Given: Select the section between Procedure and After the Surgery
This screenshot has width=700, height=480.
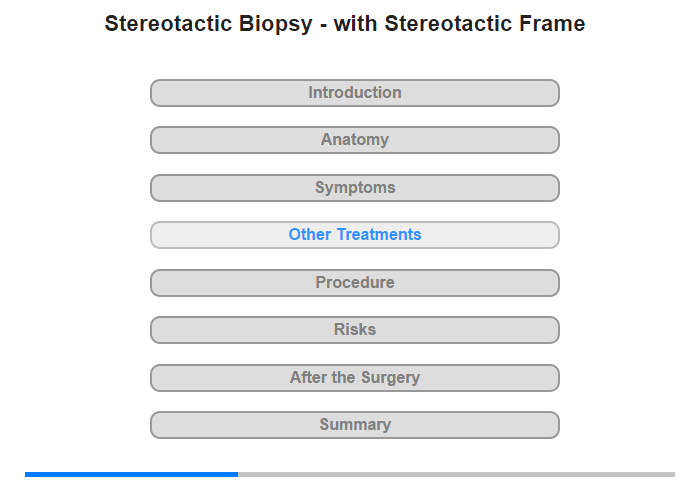Looking at the screenshot, I should tap(354, 330).
